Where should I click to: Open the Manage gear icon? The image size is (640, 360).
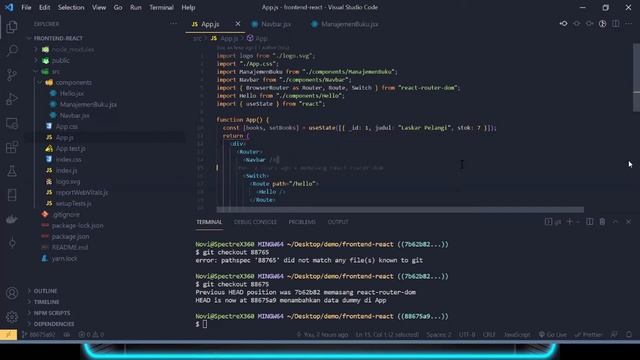pos(12,317)
